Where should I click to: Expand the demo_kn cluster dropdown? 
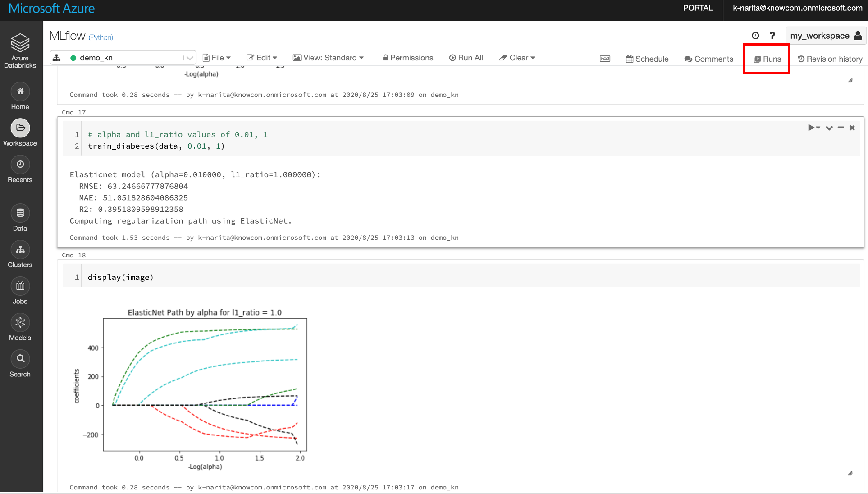190,58
